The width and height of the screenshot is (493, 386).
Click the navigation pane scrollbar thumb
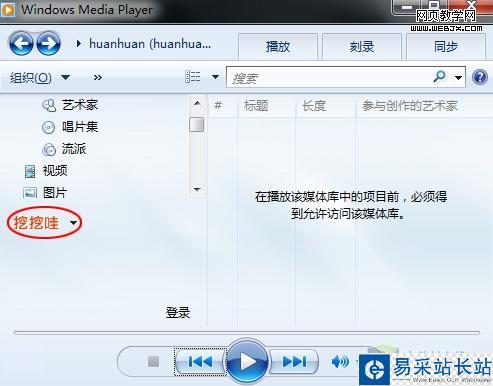pyautogui.click(x=197, y=125)
